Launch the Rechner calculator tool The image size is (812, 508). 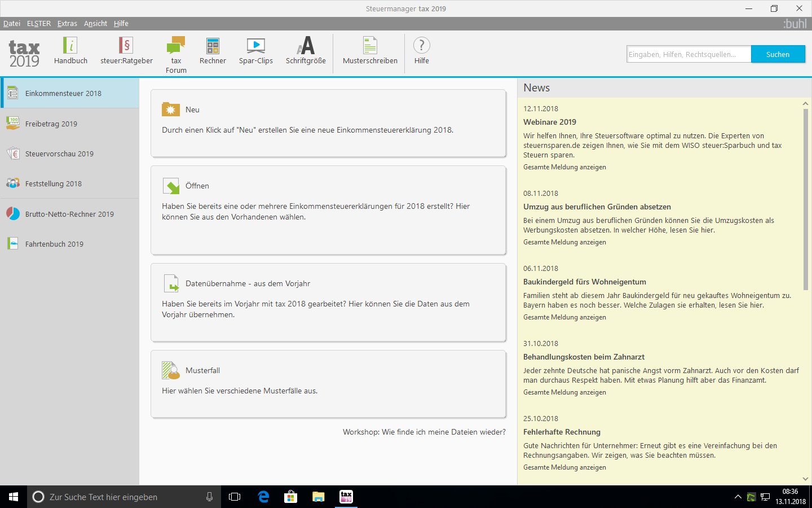[213, 46]
